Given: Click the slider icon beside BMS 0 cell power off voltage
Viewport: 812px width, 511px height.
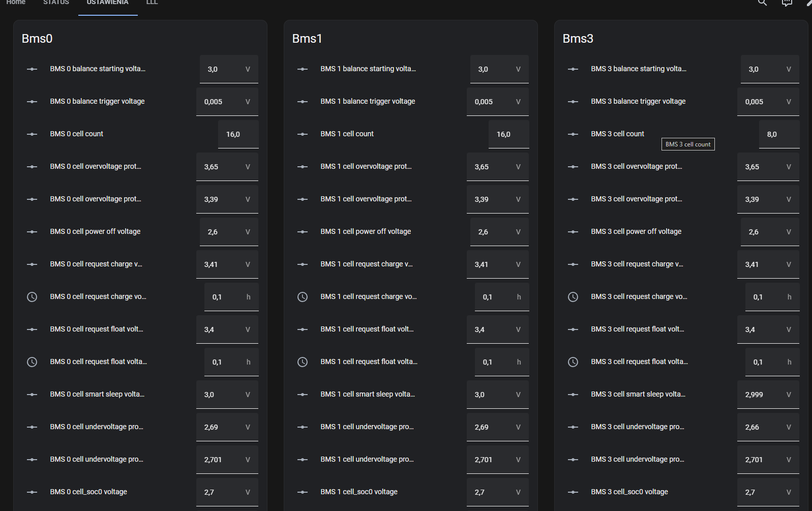Looking at the screenshot, I should coord(32,232).
